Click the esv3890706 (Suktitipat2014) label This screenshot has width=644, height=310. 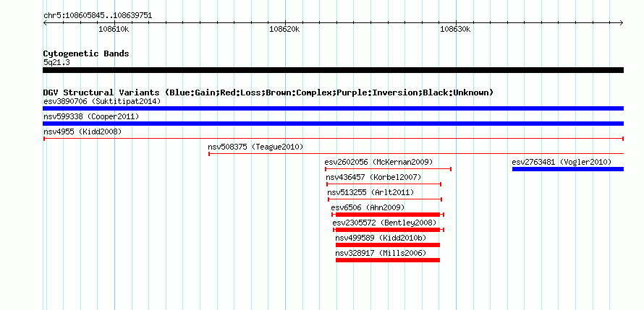pyautogui.click(x=102, y=101)
